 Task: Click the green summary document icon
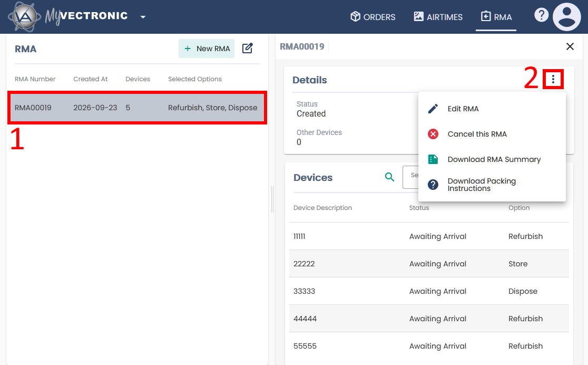coord(433,159)
